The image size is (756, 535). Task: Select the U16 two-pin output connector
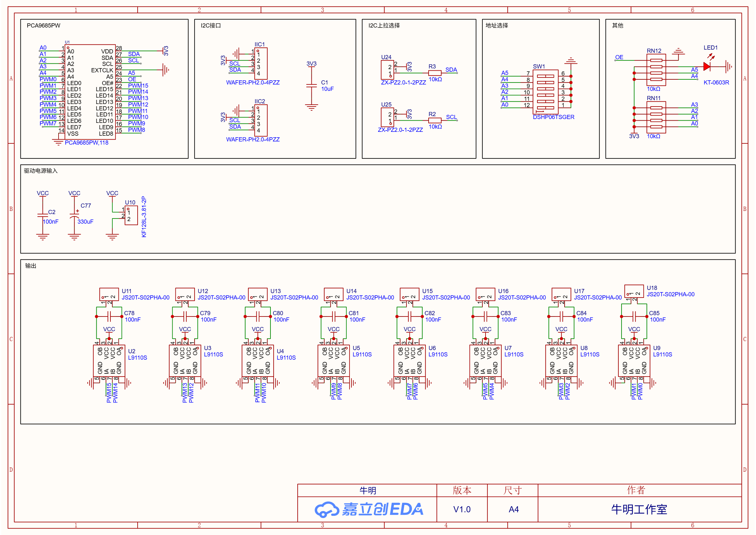[x=485, y=294]
